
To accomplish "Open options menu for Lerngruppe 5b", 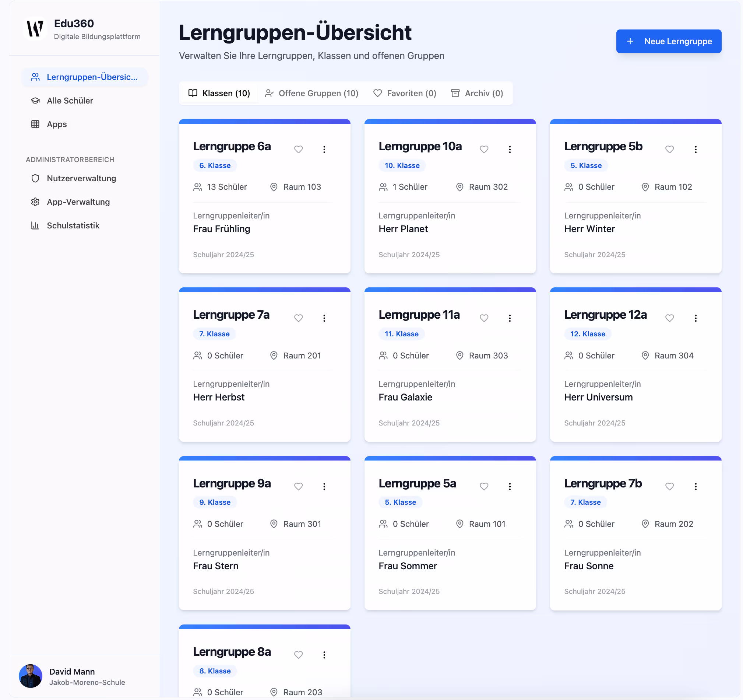I will [696, 149].
